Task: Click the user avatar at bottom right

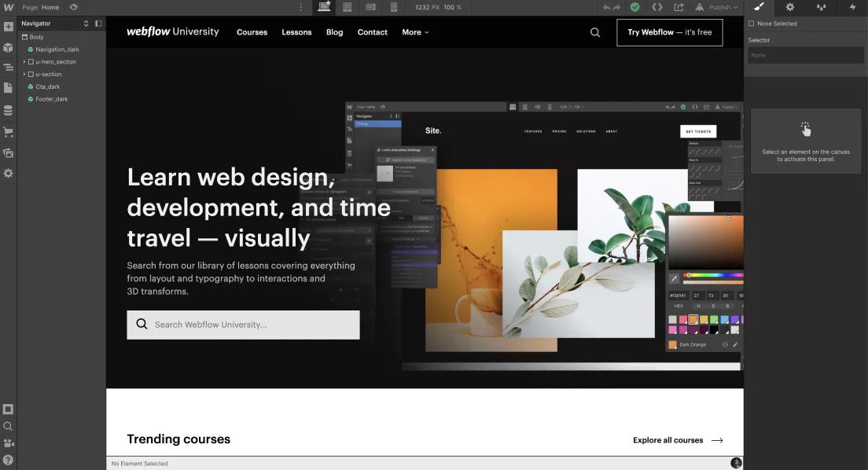Action: coord(736,463)
